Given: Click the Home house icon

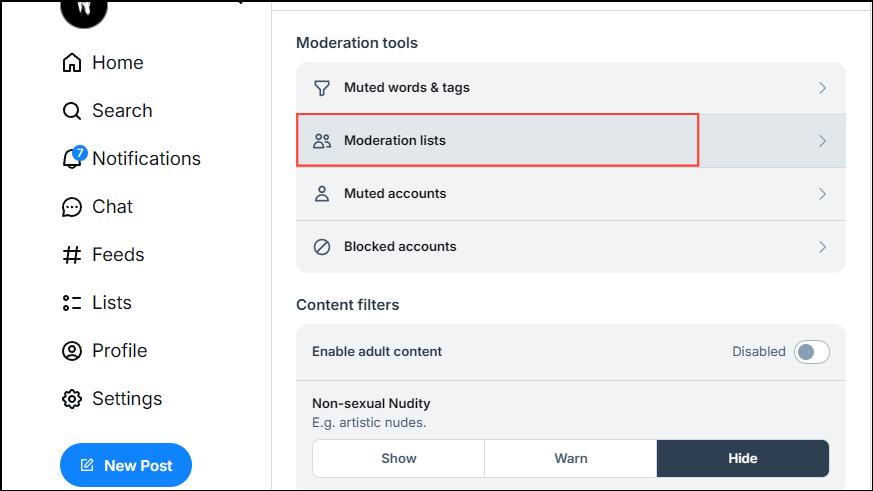Looking at the screenshot, I should coord(72,63).
